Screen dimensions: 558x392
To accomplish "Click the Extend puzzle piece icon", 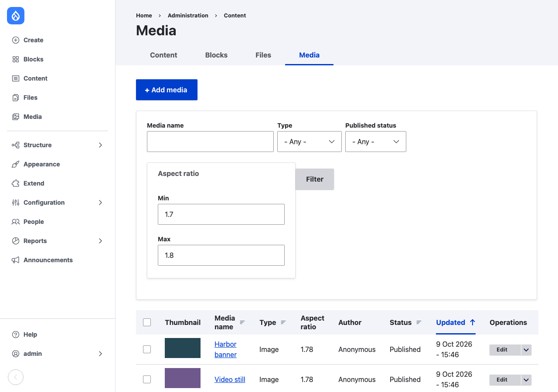I will pyautogui.click(x=16, y=183).
